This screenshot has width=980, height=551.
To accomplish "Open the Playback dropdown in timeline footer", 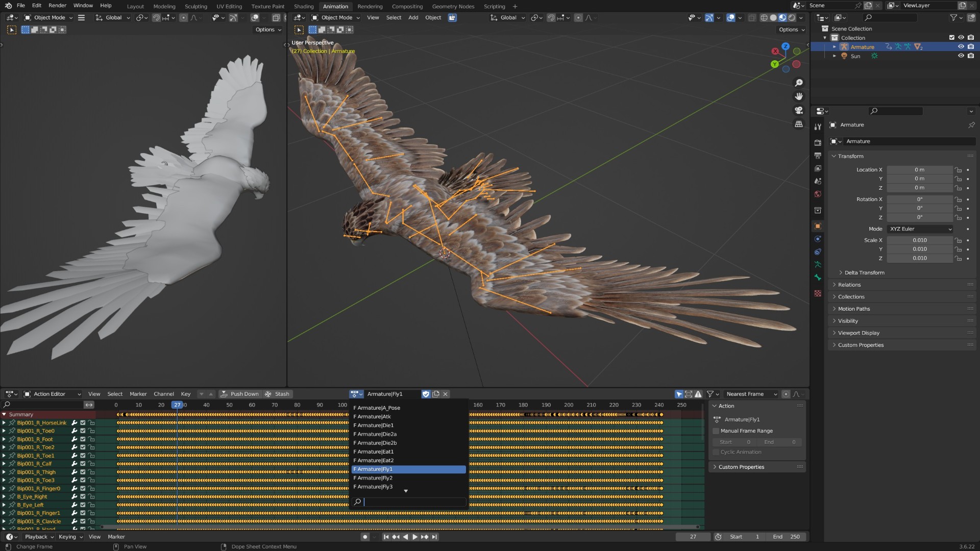I will 40,537.
